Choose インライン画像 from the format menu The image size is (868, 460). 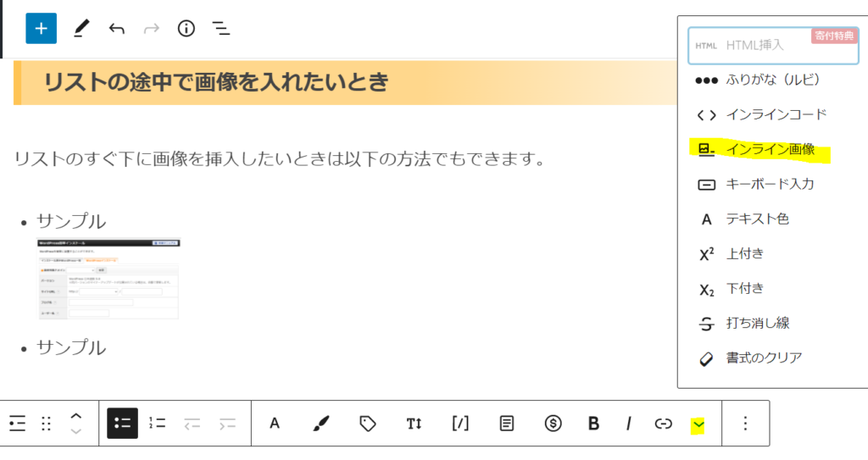click(x=770, y=150)
